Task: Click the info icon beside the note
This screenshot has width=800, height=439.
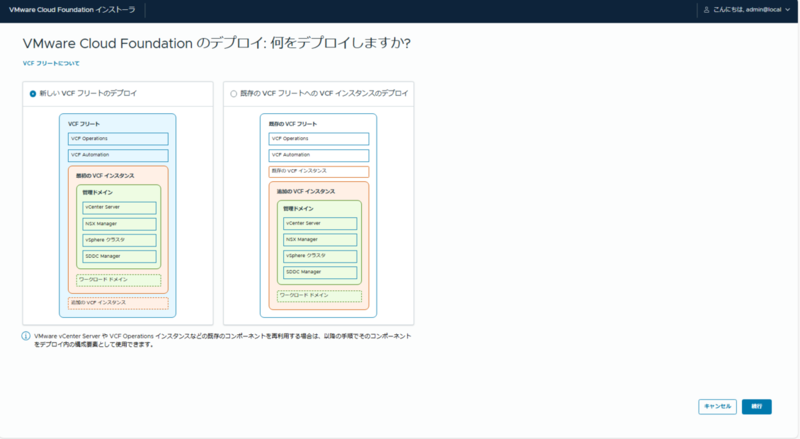Action: 26,336
